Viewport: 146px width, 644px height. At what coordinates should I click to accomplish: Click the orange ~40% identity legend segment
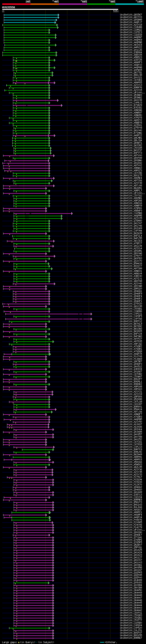pyautogui.click(x=45, y=4)
